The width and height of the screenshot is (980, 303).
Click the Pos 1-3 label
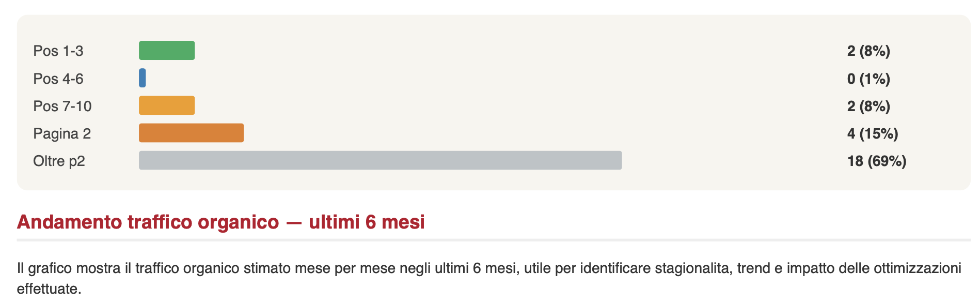[x=58, y=51]
